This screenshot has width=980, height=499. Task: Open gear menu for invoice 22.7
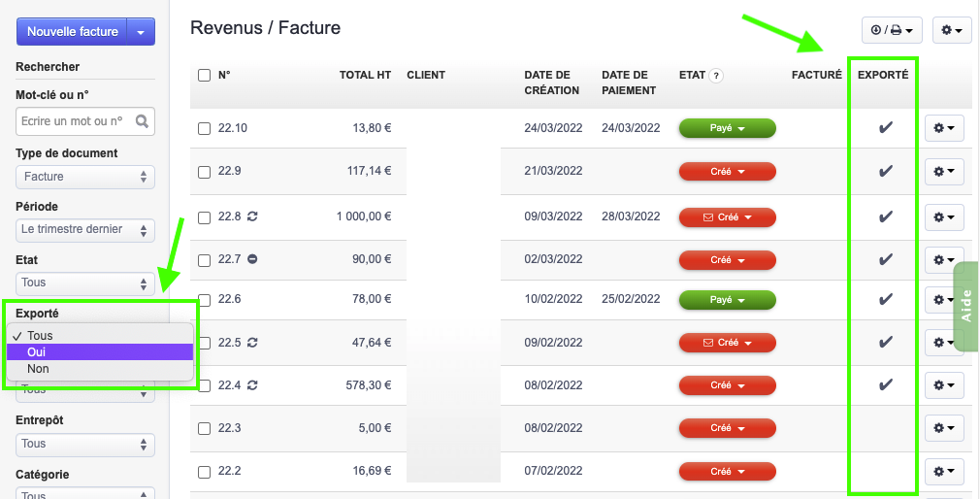(944, 259)
